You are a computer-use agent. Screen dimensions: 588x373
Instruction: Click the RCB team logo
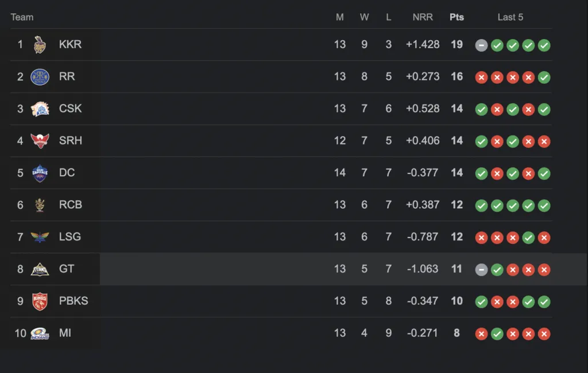coord(40,205)
